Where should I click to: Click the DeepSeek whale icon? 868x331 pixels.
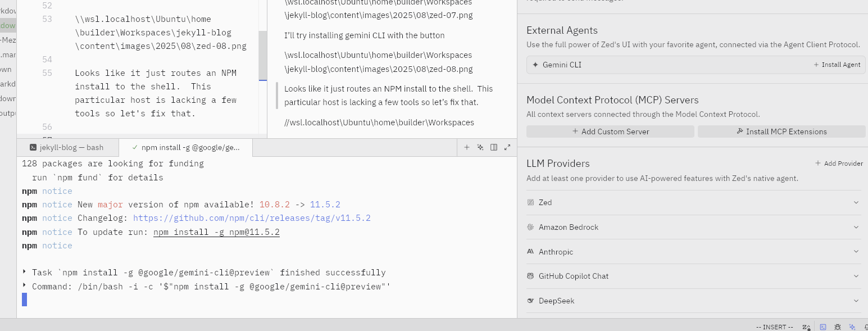[530, 301]
